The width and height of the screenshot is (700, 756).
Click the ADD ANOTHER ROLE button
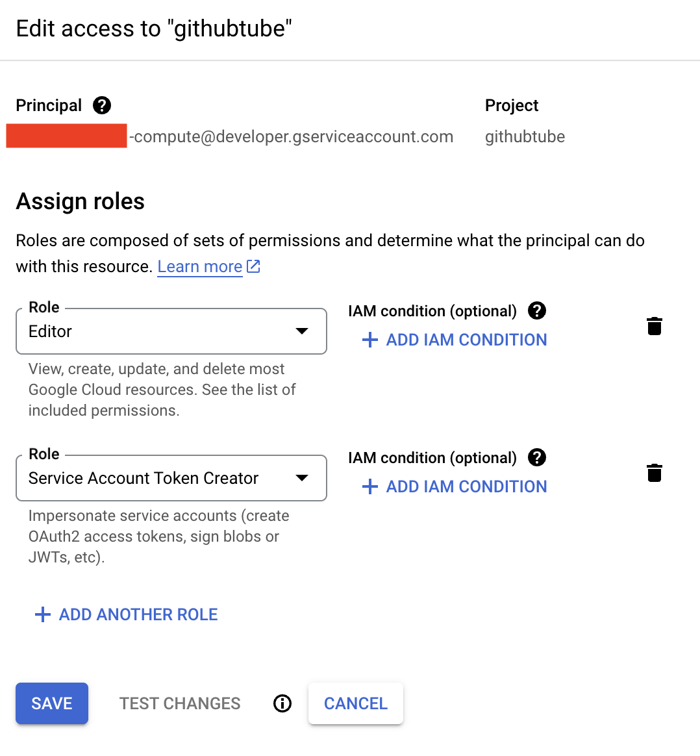point(138,614)
